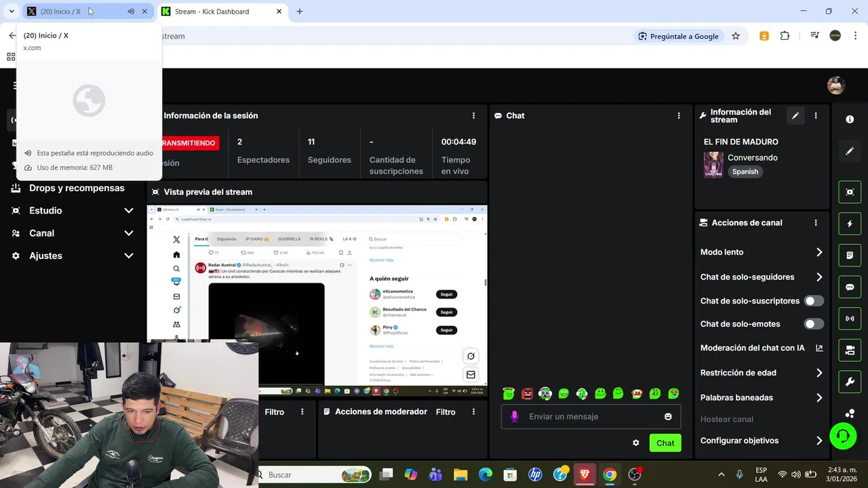Viewport: 868px width, 488px height.
Task: Click the stream category thumbnail image
Action: (x=713, y=165)
